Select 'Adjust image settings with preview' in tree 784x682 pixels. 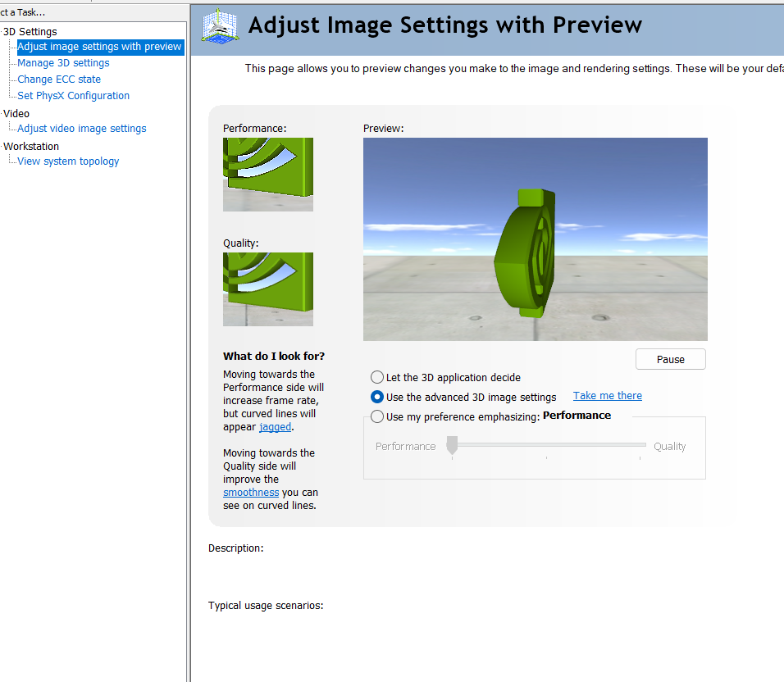tap(99, 47)
